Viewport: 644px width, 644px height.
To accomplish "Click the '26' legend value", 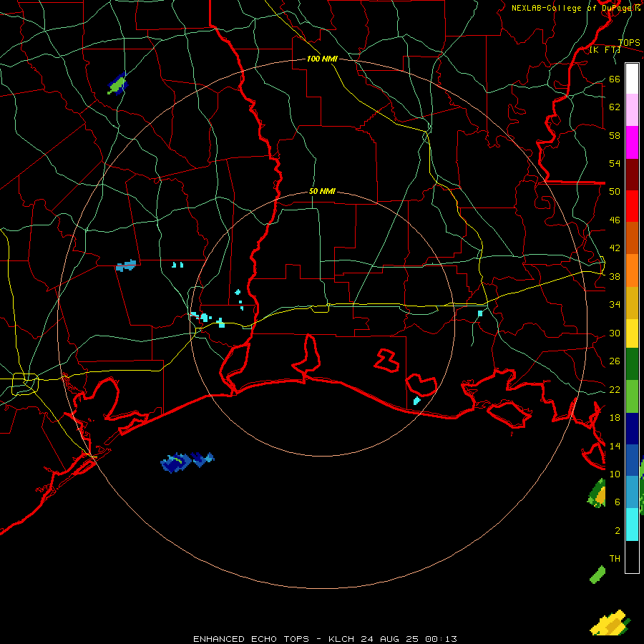I will coord(615,361).
